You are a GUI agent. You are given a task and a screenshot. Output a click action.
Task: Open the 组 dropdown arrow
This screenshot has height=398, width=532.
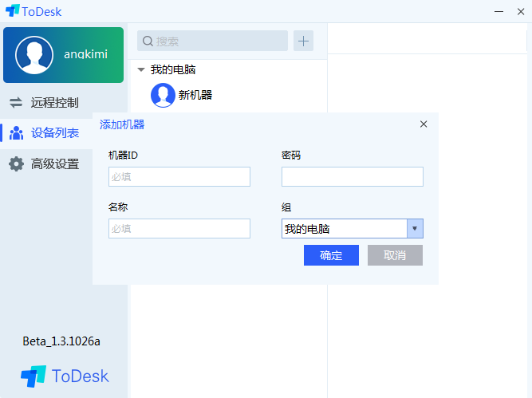(415, 229)
